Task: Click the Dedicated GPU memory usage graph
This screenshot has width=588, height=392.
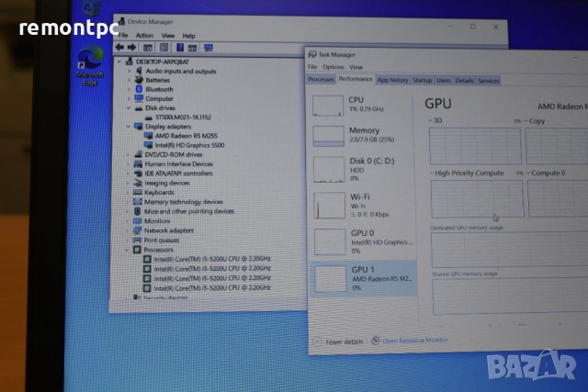Action: (x=509, y=249)
